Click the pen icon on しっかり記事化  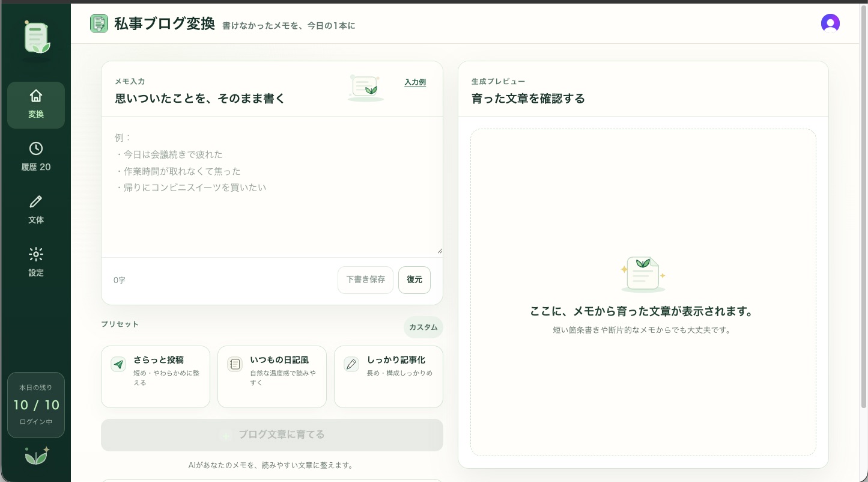(351, 364)
